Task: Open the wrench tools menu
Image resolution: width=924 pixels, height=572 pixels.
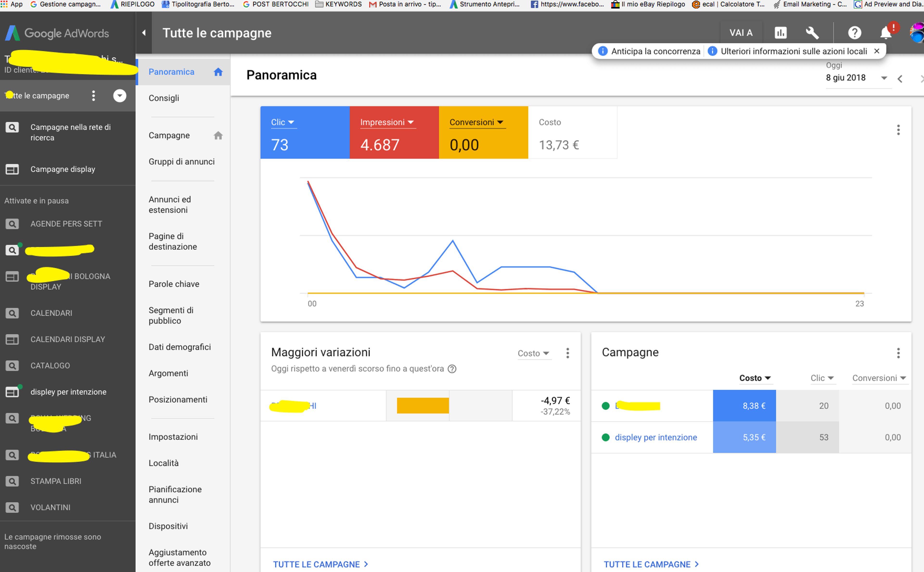Action: click(812, 33)
